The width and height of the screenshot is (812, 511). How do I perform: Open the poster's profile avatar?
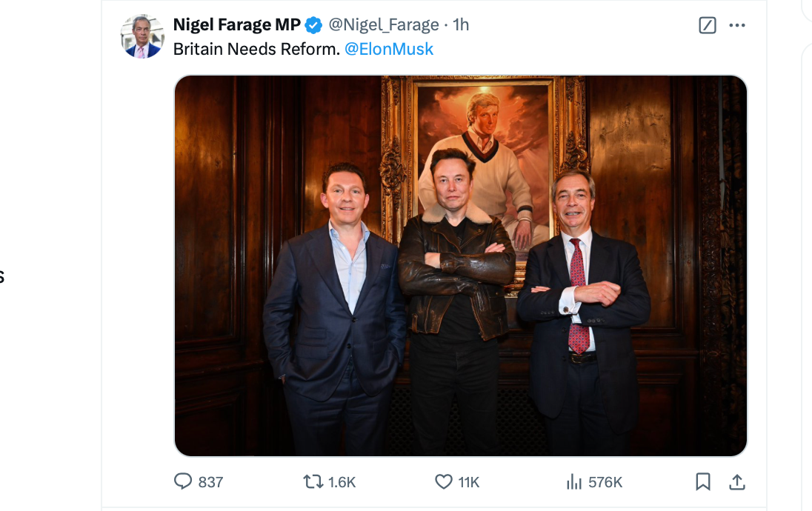pyautogui.click(x=142, y=36)
